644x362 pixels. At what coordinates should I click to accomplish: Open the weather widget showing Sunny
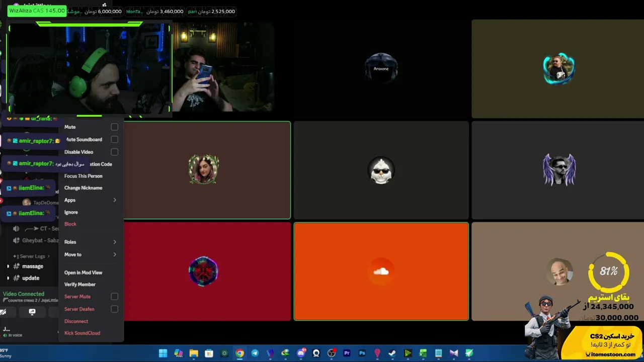click(x=6, y=353)
